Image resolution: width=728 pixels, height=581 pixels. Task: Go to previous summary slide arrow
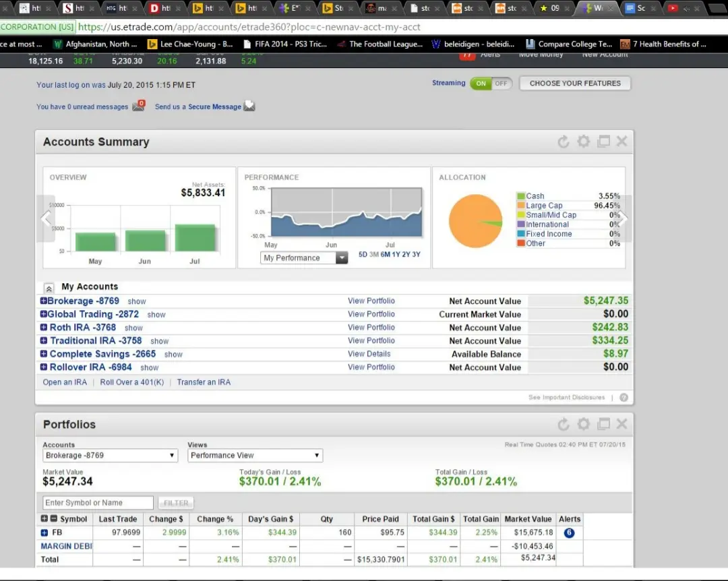(x=46, y=218)
